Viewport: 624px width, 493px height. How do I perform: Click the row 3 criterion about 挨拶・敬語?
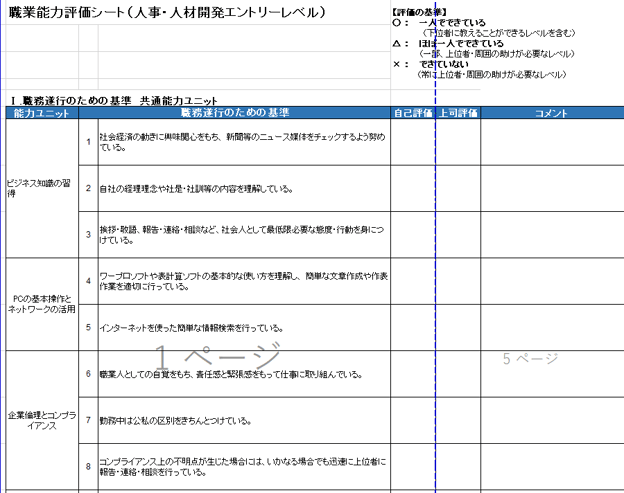click(x=244, y=235)
